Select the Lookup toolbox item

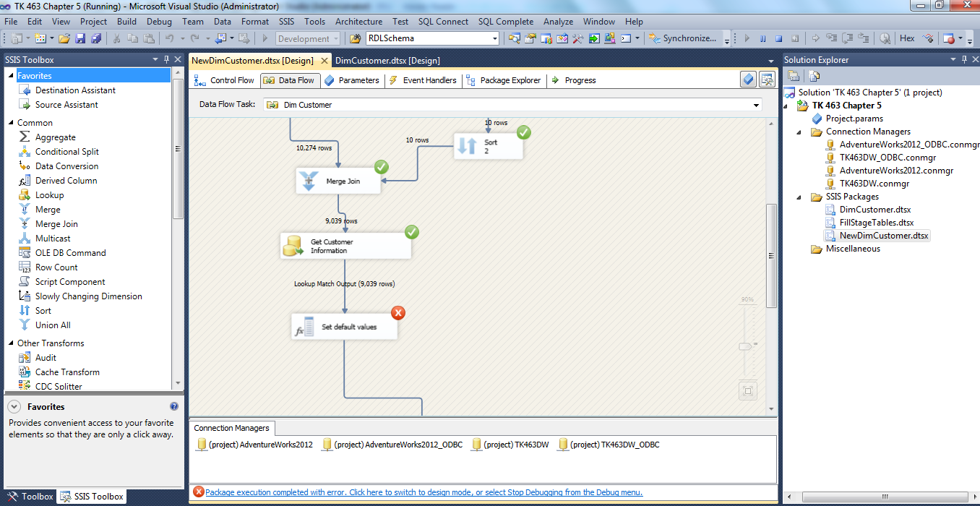[x=49, y=195]
